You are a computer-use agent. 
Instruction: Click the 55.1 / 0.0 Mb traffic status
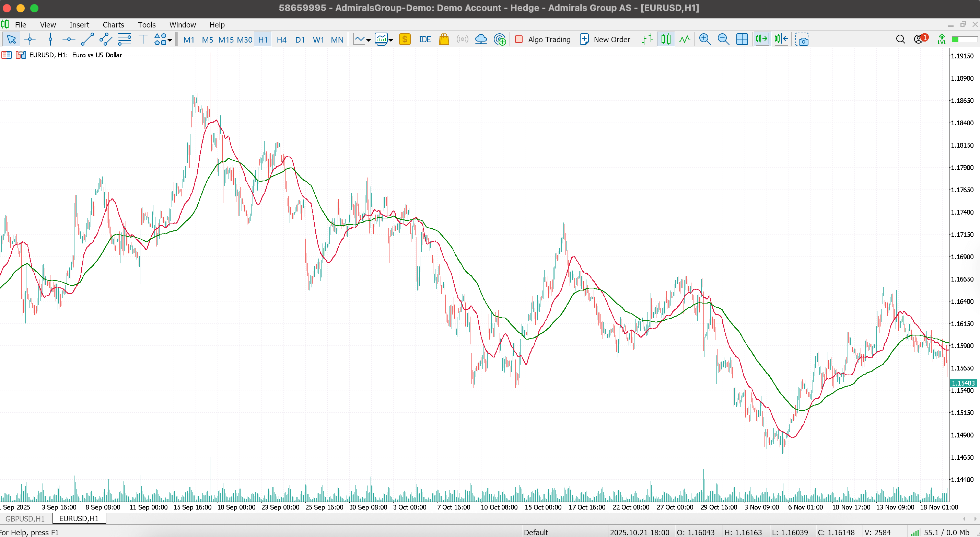946,533
